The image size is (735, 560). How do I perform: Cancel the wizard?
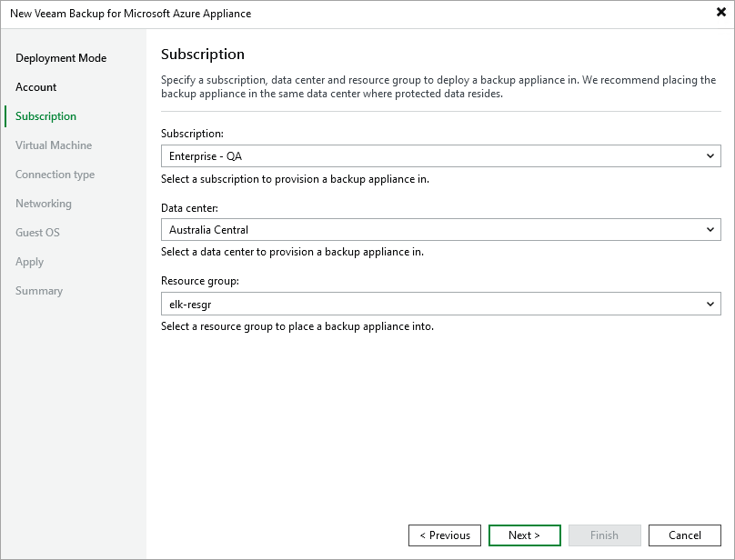coord(685,535)
